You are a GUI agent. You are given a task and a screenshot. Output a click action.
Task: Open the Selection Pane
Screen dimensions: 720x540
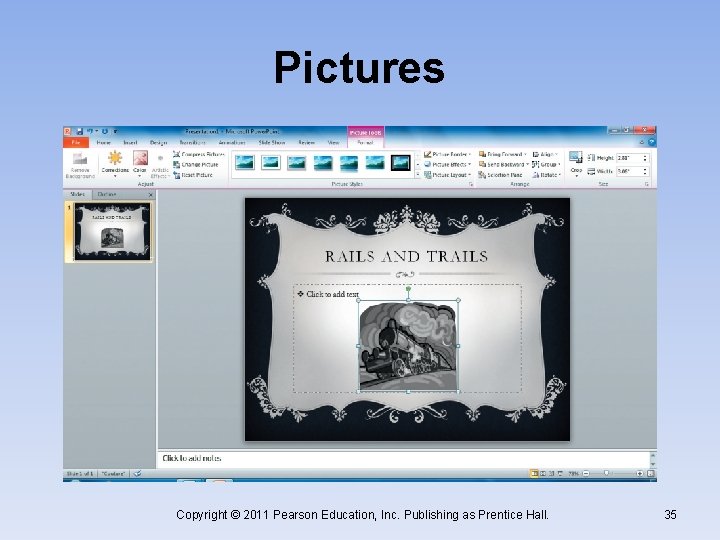coord(501,175)
